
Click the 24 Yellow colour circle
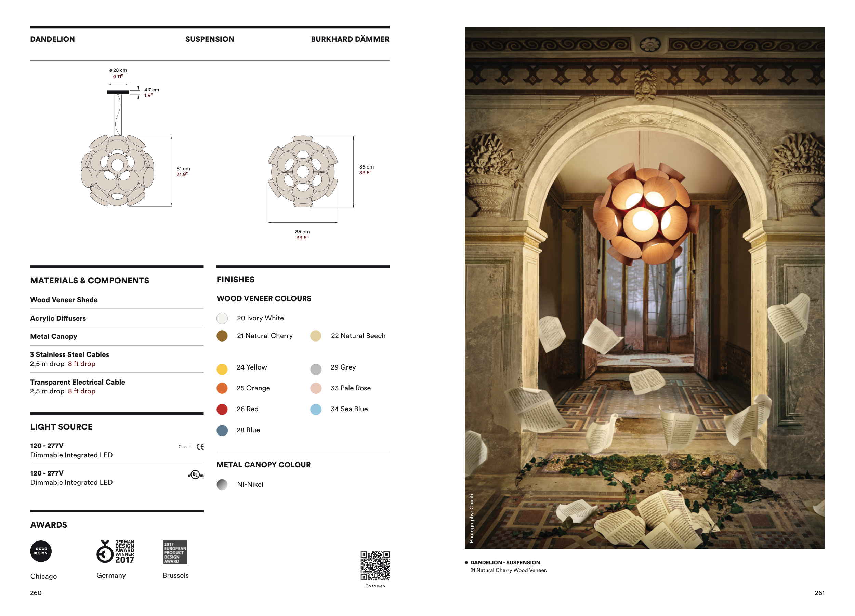pos(222,369)
